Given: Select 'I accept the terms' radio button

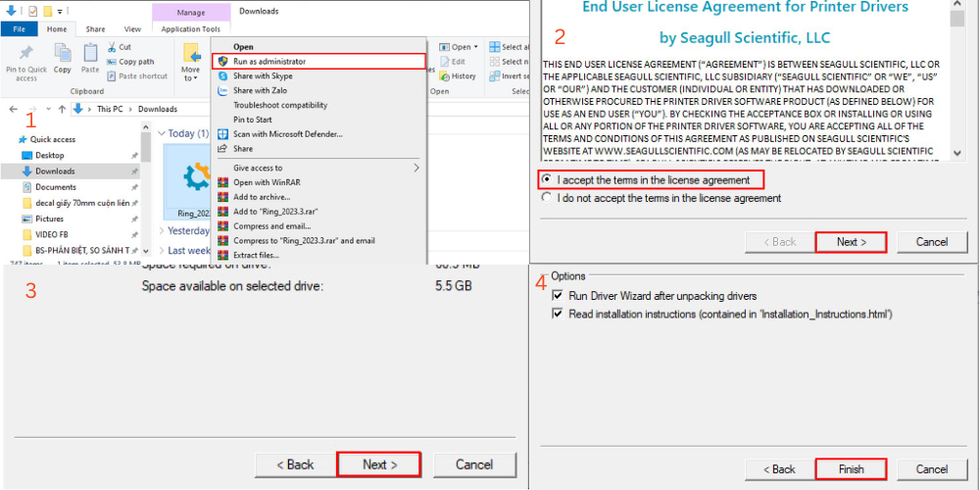Looking at the screenshot, I should pyautogui.click(x=547, y=179).
